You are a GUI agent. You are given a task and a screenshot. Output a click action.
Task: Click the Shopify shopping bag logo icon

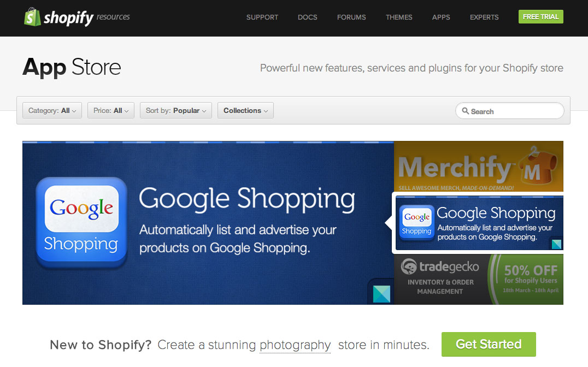point(32,17)
